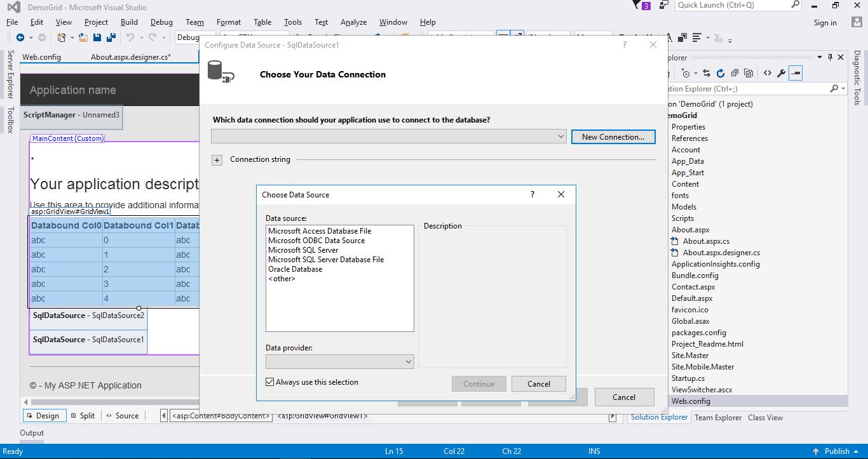Expand the Connection string section
868x459 pixels.
click(217, 160)
